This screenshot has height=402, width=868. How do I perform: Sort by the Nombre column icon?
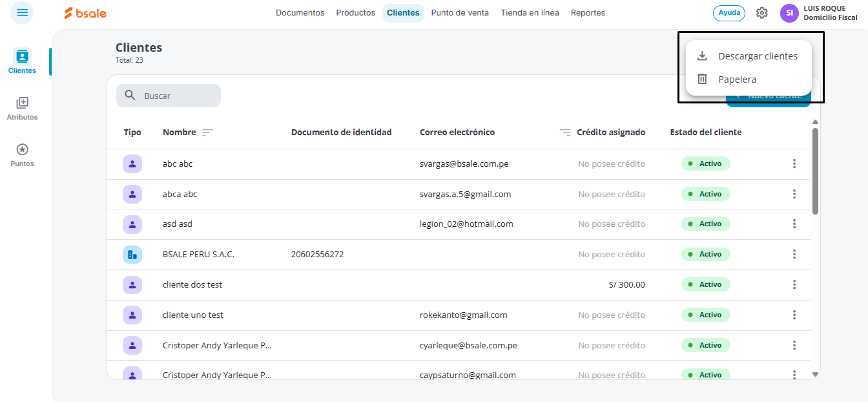click(207, 132)
